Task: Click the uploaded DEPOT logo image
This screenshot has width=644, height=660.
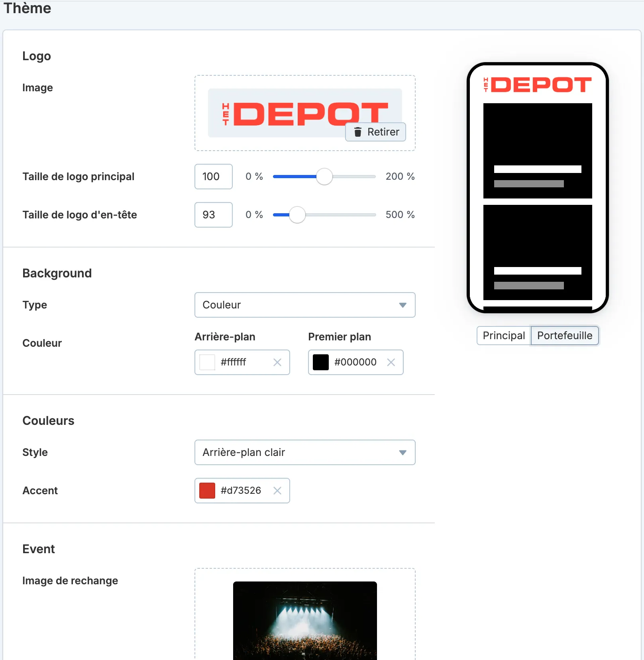Action: (305, 113)
